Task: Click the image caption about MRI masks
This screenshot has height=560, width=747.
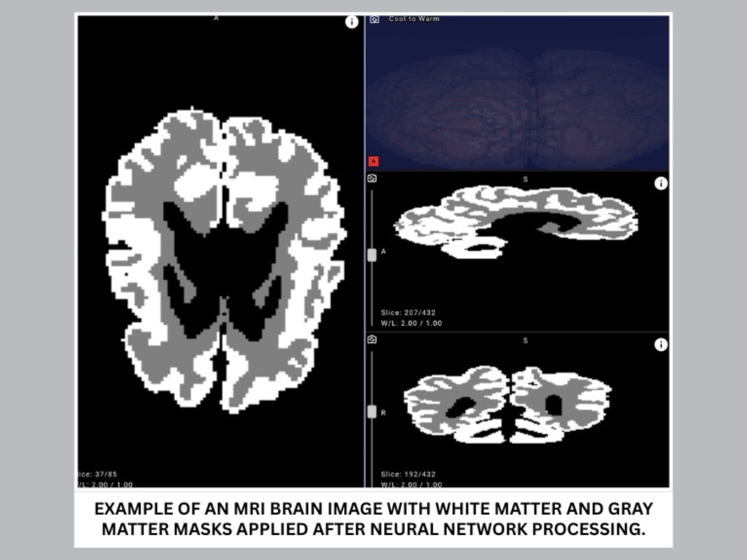Action: tap(373, 518)
